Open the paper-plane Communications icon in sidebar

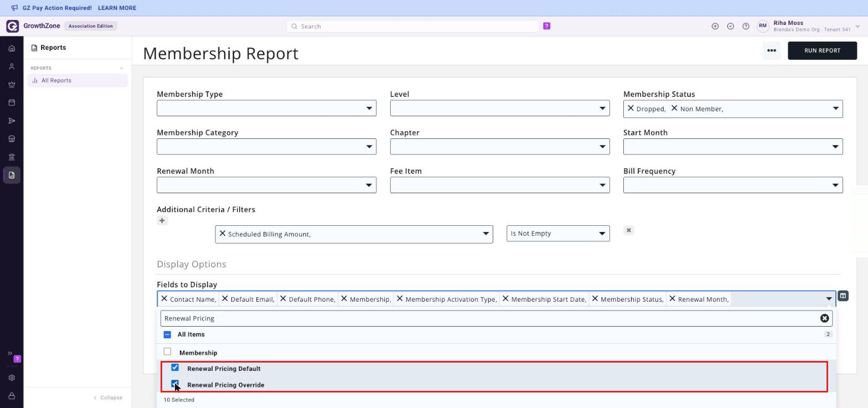coord(12,121)
